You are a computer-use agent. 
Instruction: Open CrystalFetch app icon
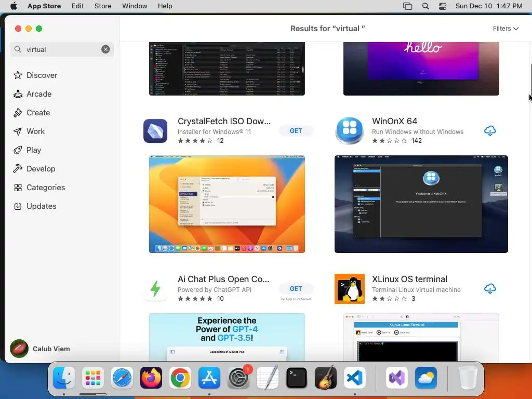coord(155,130)
